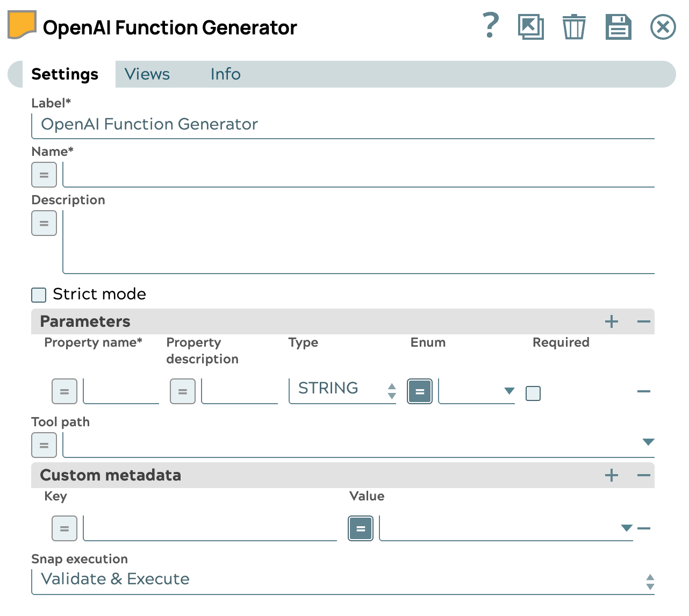Enable Strict mode
Viewport: 689px width, 616px height.
38,295
